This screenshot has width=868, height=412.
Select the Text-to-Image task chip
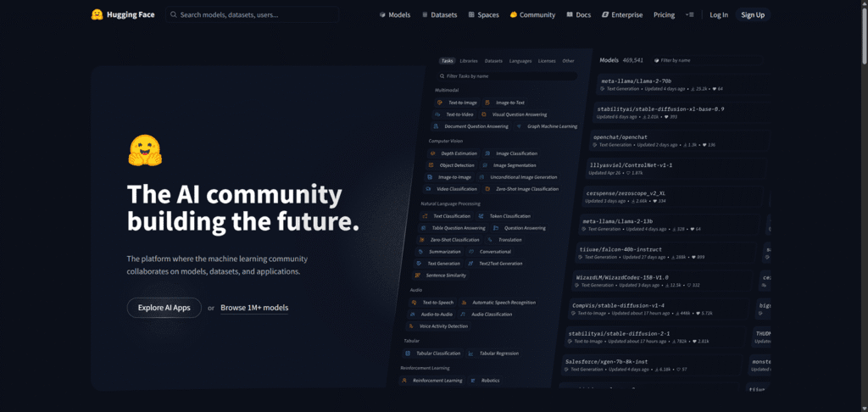457,103
